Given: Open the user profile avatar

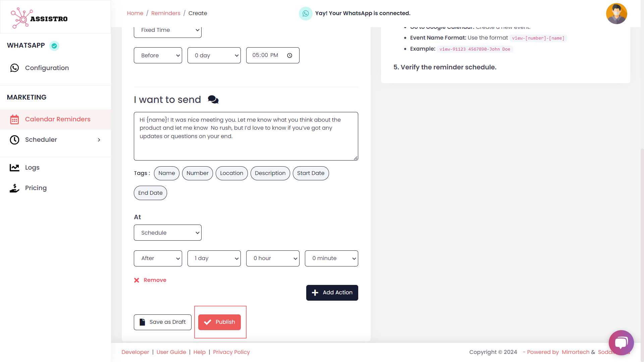Looking at the screenshot, I should tap(616, 14).
